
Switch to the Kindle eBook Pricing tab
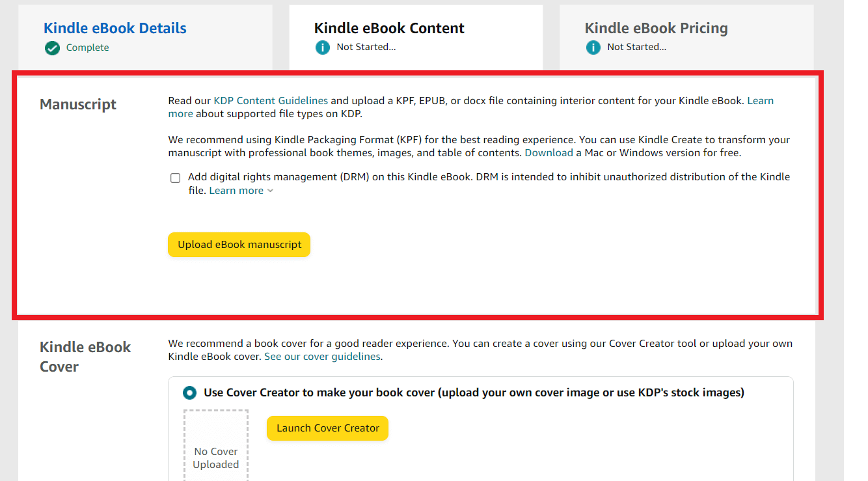[656, 28]
